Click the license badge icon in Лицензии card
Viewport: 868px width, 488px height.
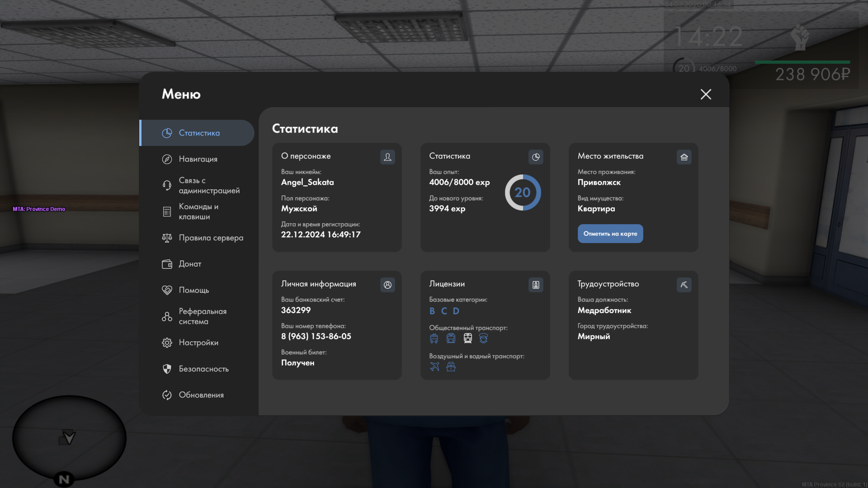pyautogui.click(x=536, y=285)
